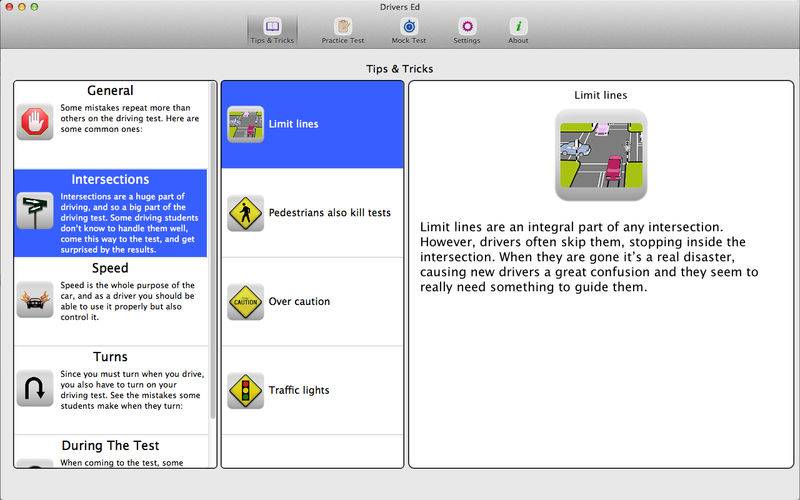The height and width of the screenshot is (500, 800).
Task: Click the traffic light sign icon
Action: click(245, 390)
